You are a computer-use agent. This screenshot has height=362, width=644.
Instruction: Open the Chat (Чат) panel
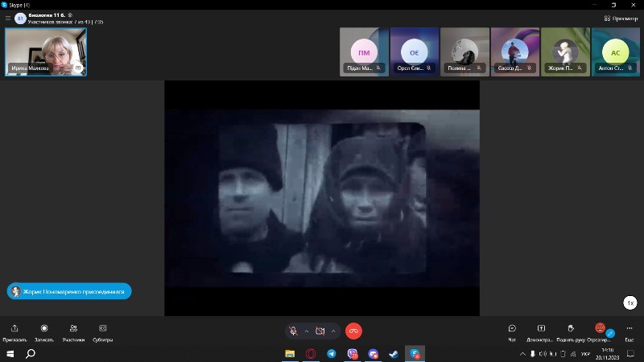512,332
